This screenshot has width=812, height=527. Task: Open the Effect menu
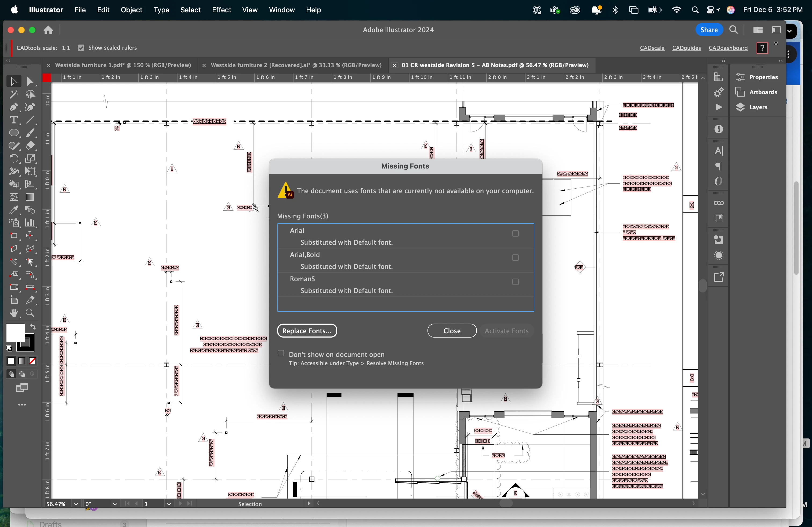pyautogui.click(x=221, y=10)
